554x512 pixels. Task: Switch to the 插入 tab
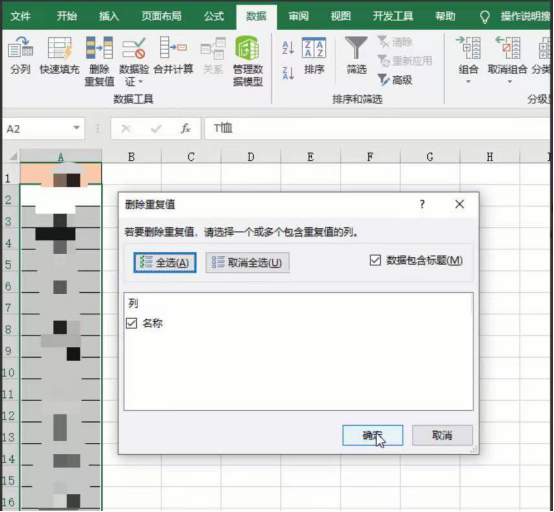(x=108, y=16)
